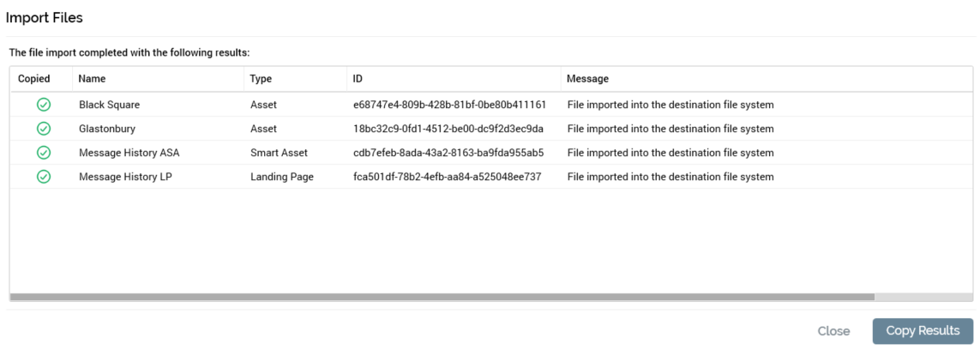
Task: Click the copied check icon for Message History ASA
Action: click(43, 153)
